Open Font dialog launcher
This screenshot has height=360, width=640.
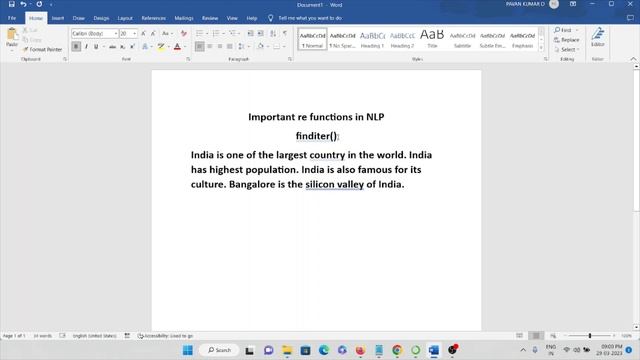(188, 59)
